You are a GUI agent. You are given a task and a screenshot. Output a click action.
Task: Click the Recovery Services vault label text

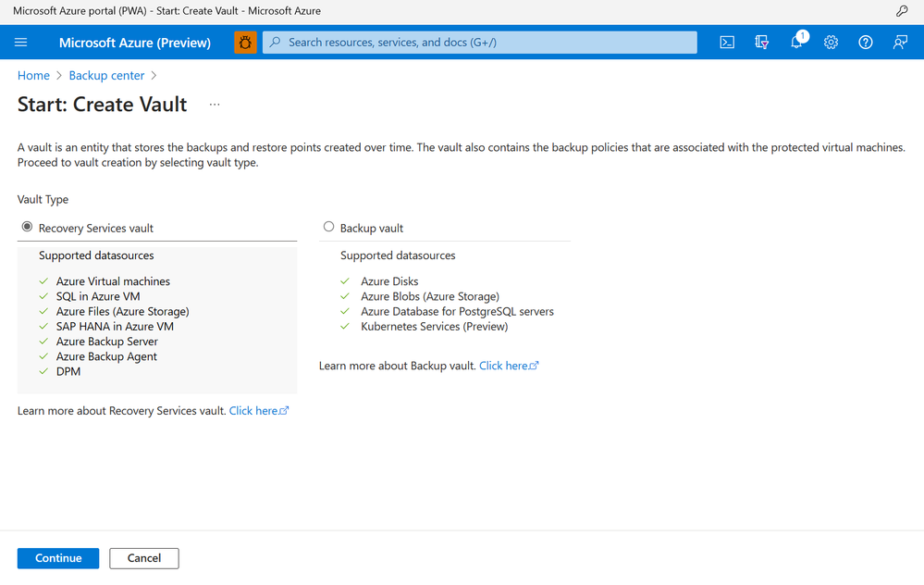(96, 229)
